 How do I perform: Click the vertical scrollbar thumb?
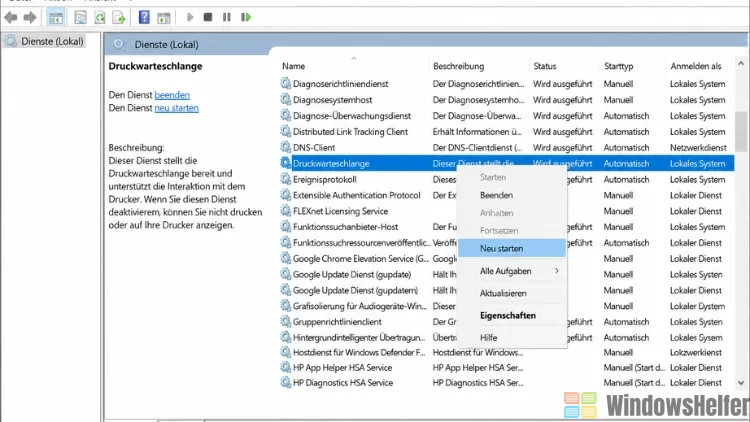click(741, 132)
